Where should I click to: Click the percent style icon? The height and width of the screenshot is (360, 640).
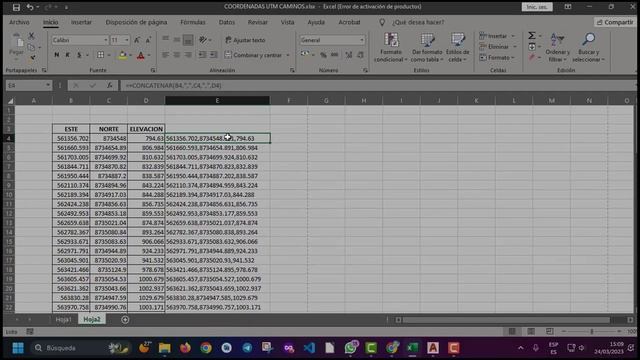[323, 55]
